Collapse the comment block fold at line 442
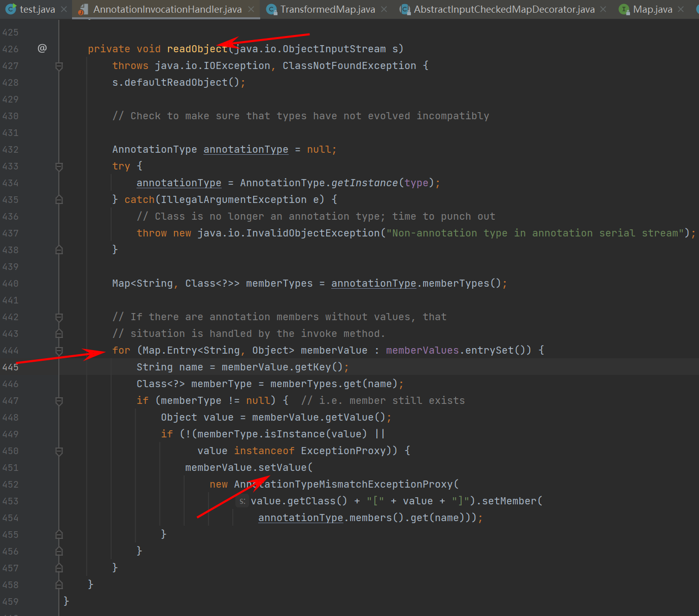Screen dimensions: 699x616 click(x=59, y=317)
